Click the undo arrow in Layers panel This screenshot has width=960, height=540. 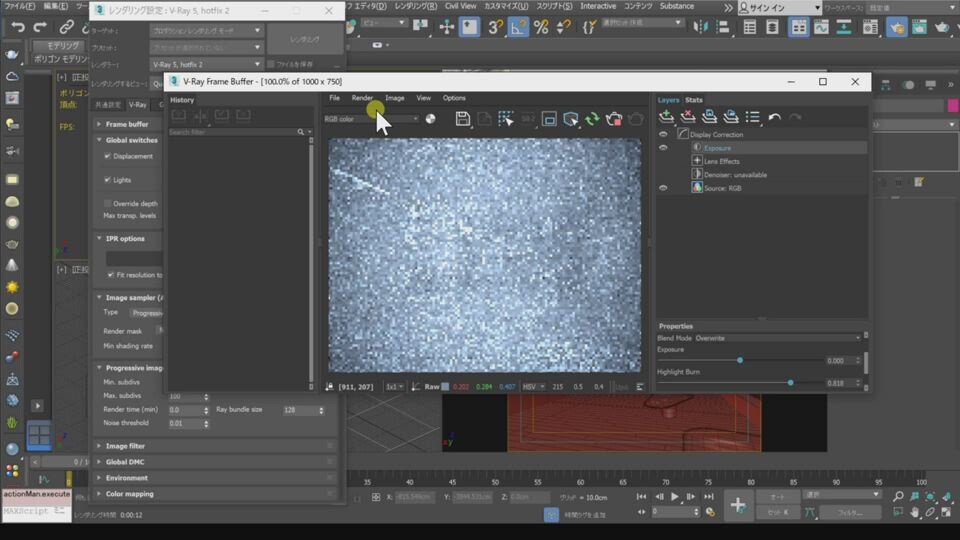[x=775, y=118]
